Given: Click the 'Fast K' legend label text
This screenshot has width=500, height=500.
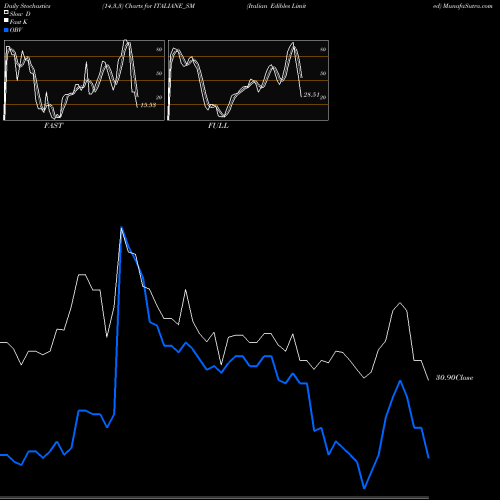Looking at the screenshot, I should (19, 22).
